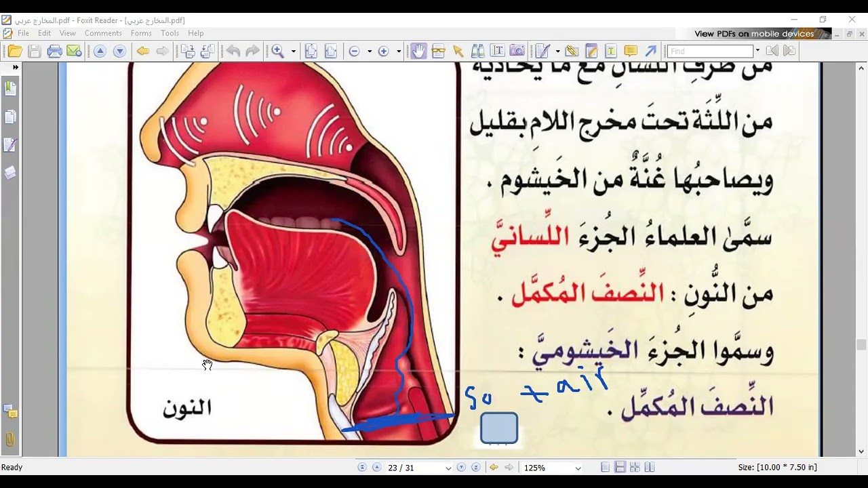868x488 pixels.
Task: Find previous match arrow beside Find box
Action: pyautogui.click(x=772, y=51)
